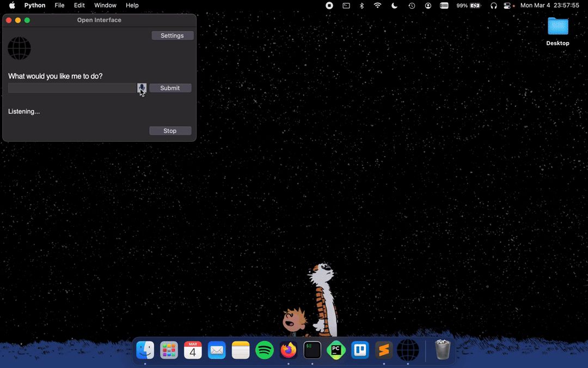Click the globe logo in the Open Interface window

pyautogui.click(x=19, y=48)
